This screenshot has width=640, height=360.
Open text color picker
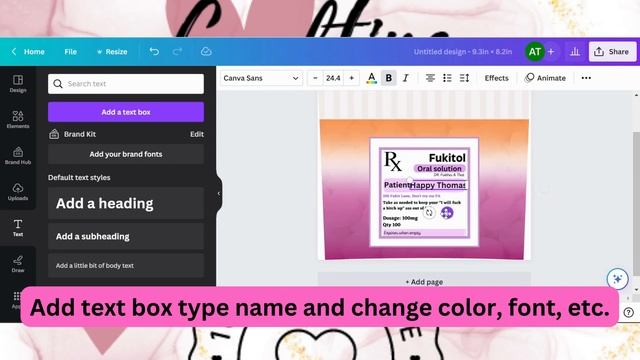(x=371, y=78)
